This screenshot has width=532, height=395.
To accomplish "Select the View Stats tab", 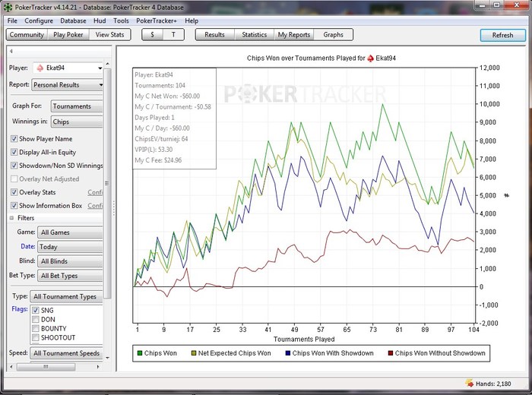I will point(109,35).
